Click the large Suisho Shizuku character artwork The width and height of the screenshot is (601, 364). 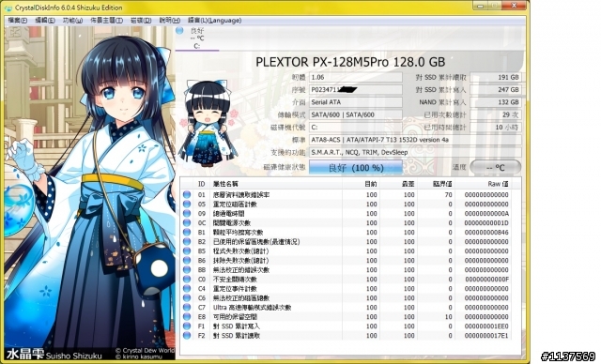coord(90,191)
